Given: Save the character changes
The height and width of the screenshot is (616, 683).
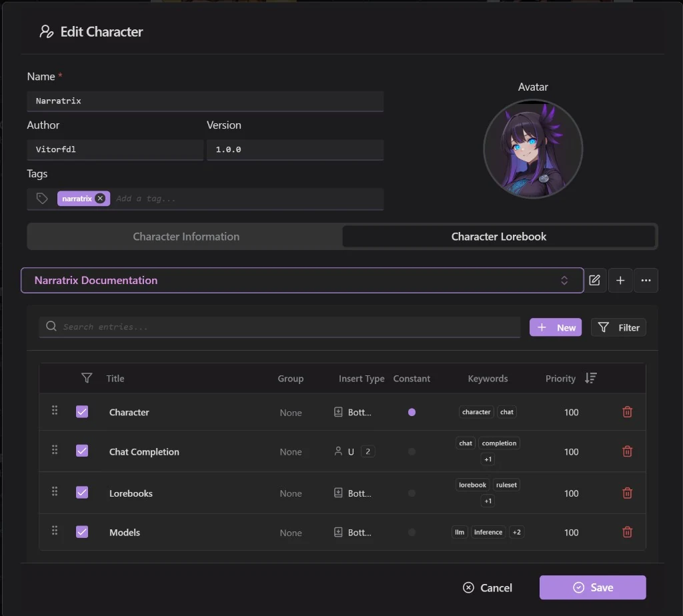Looking at the screenshot, I should pyautogui.click(x=592, y=588).
